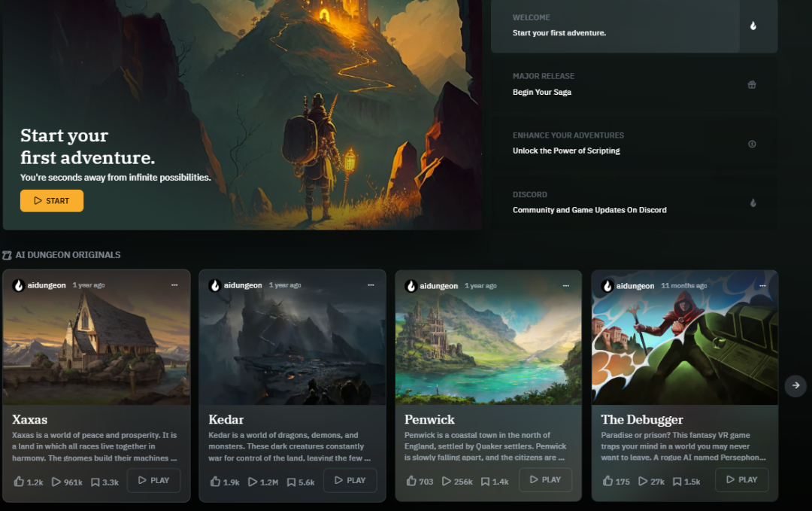Screen dimensions: 812x511
Task: Bookmark The Debugger scenario
Action: coord(677,482)
